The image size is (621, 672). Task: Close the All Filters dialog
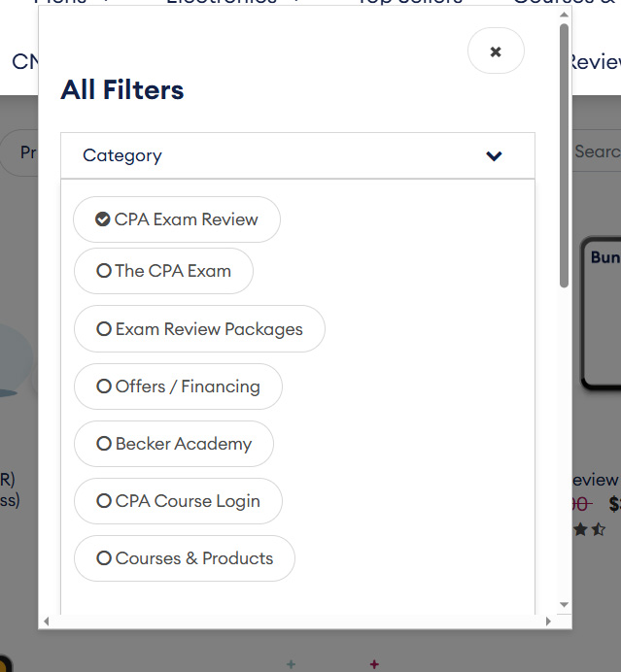496,51
